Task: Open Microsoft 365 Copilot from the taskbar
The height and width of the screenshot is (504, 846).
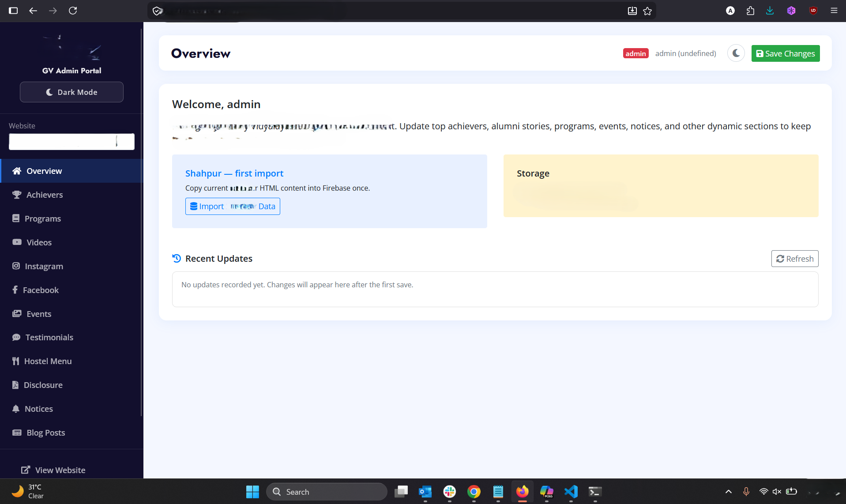Action: (x=547, y=492)
